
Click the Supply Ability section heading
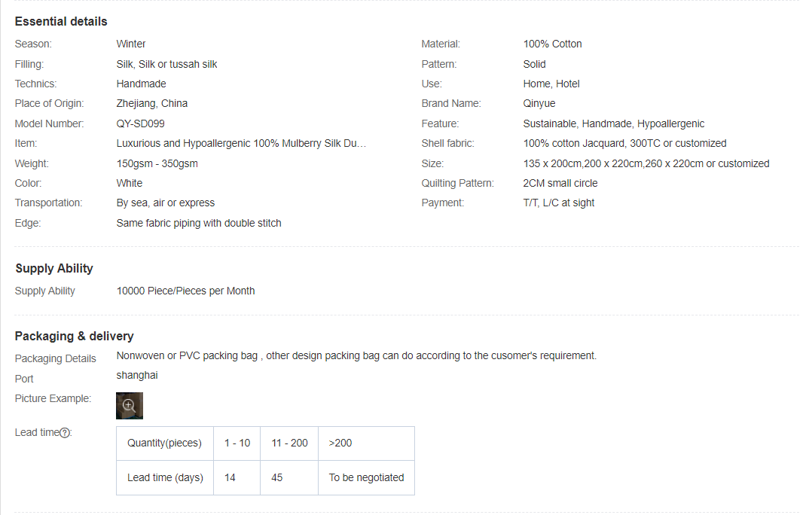54,268
